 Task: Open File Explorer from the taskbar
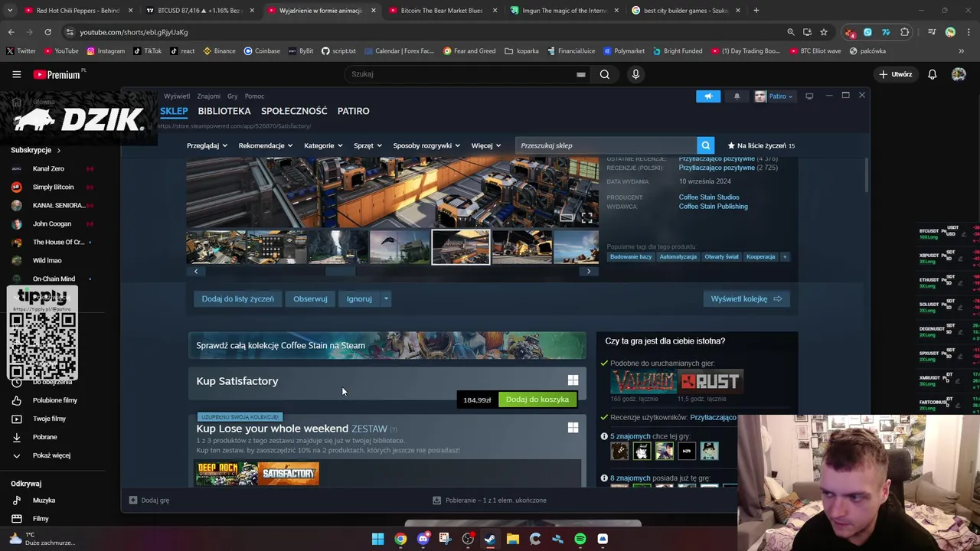click(x=513, y=539)
